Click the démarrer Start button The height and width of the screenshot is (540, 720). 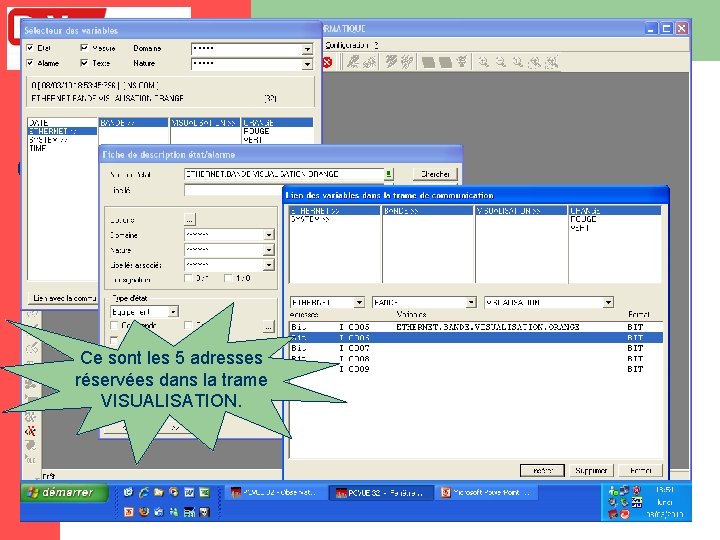click(x=64, y=493)
